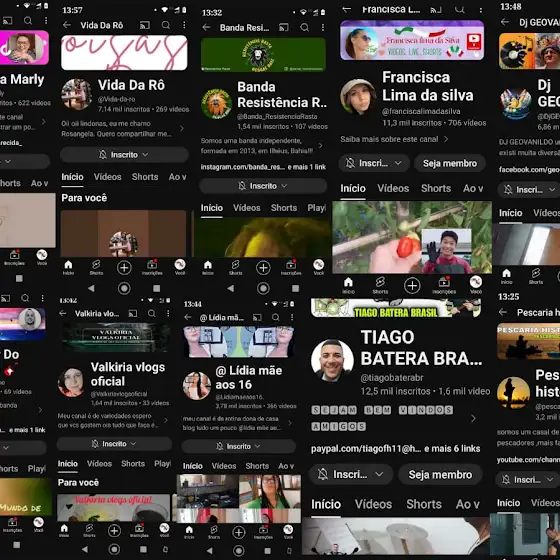Image resolution: width=560 pixels, height=560 pixels.
Task: Tap Android home circle below Vida Da Rô
Action: tap(124, 288)
